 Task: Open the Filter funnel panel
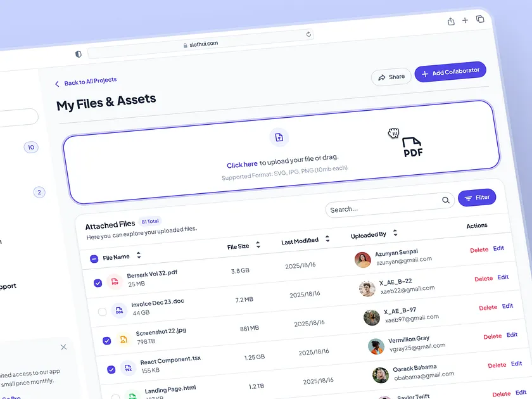[477, 197]
